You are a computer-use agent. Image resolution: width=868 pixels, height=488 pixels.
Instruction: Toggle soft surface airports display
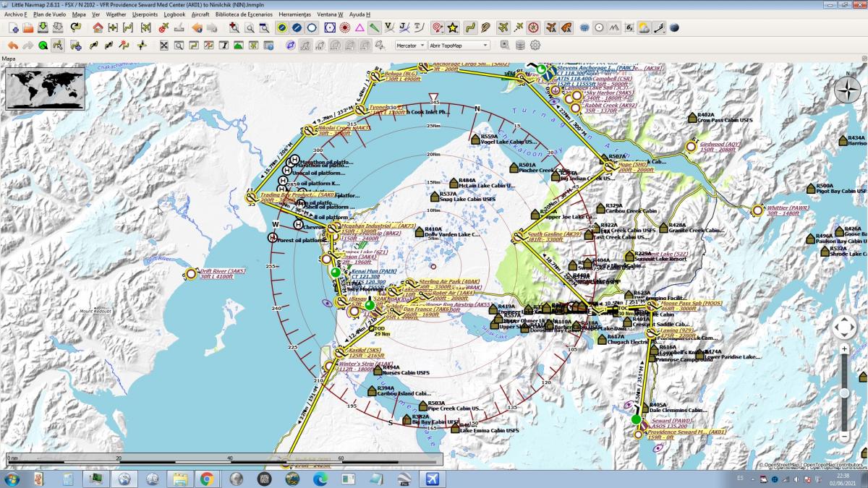[x=297, y=27]
